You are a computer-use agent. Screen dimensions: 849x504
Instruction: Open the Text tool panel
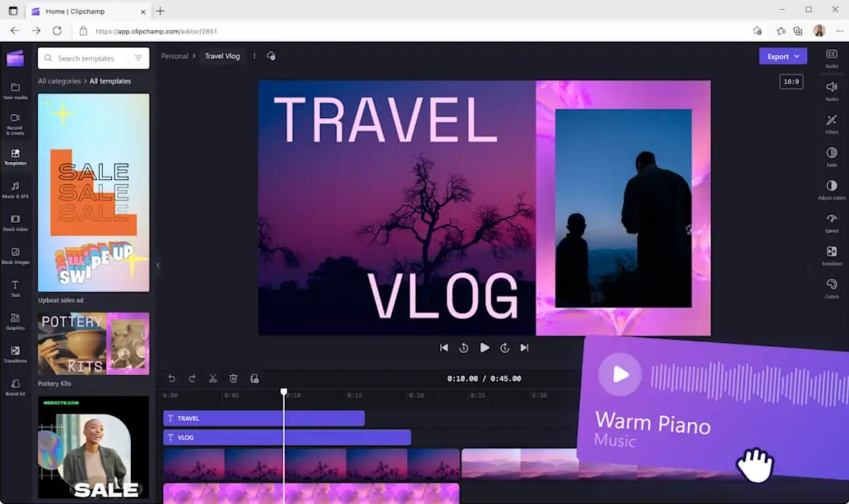click(x=15, y=287)
